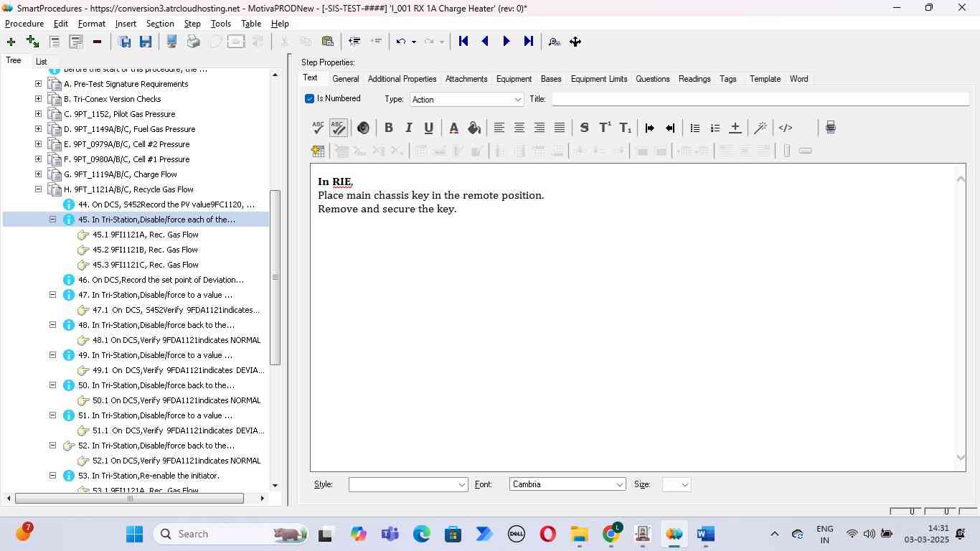
Task: Click the second blue floppy disk save icon
Action: (x=146, y=42)
